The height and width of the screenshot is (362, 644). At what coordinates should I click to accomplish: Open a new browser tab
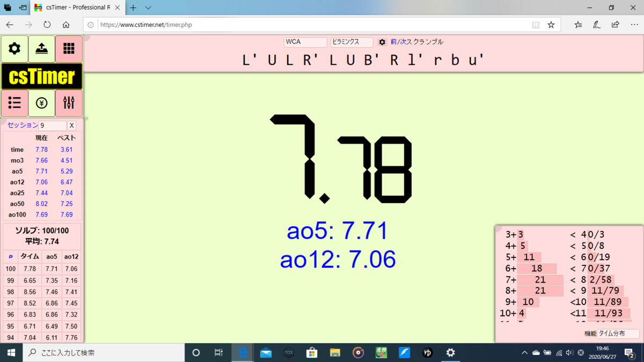click(133, 8)
